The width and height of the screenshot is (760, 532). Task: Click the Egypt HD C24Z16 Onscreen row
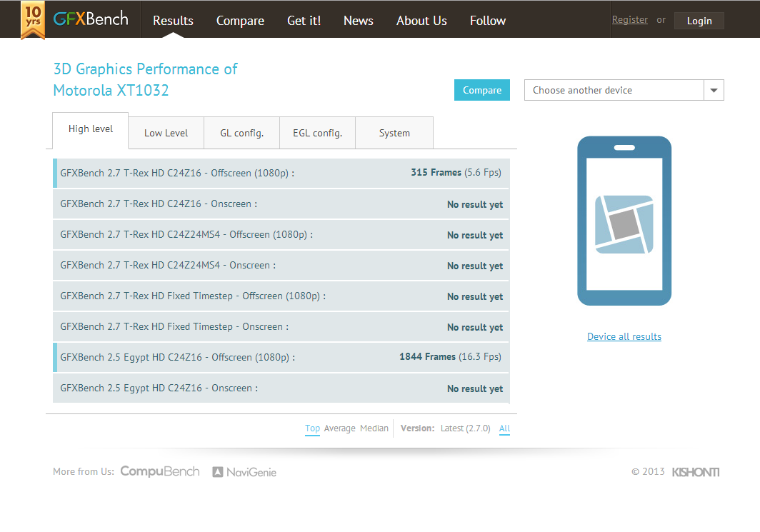281,388
